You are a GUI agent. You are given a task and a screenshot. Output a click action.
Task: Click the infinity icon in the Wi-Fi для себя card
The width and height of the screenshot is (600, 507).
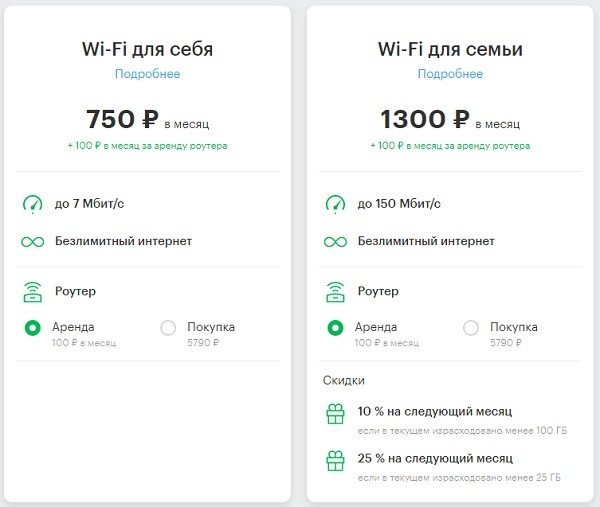[x=33, y=242]
